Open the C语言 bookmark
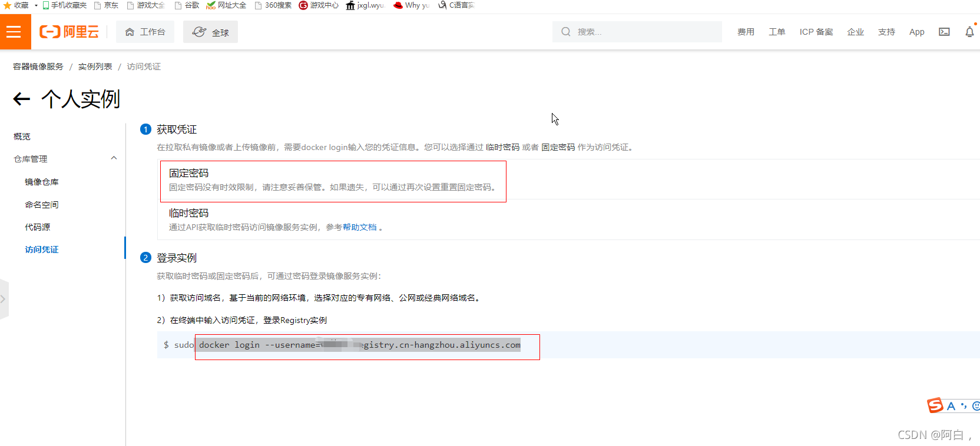 point(456,5)
